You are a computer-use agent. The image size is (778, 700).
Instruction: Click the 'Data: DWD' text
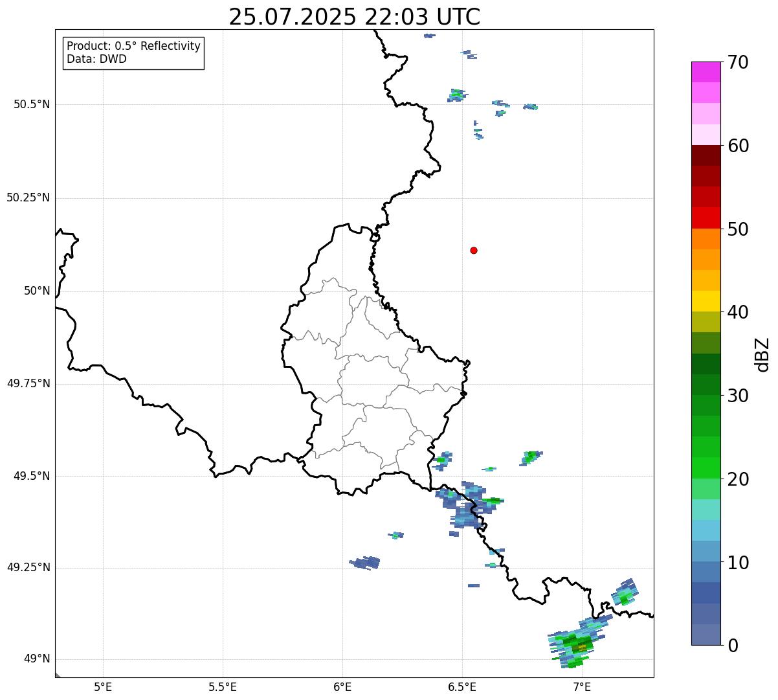96,60
